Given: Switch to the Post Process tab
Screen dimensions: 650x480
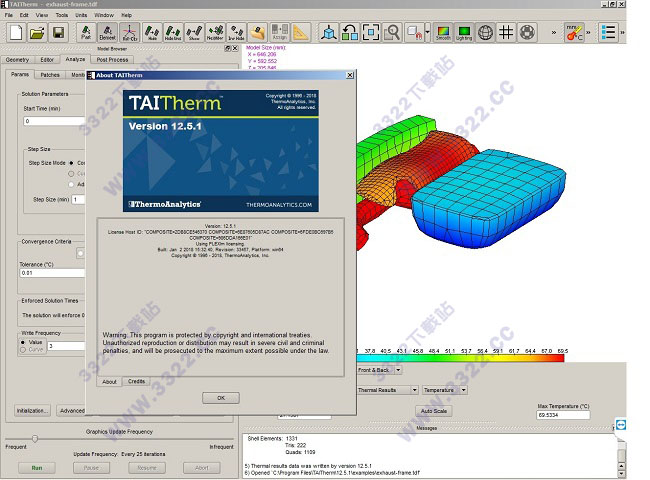Looking at the screenshot, I should (112, 60).
